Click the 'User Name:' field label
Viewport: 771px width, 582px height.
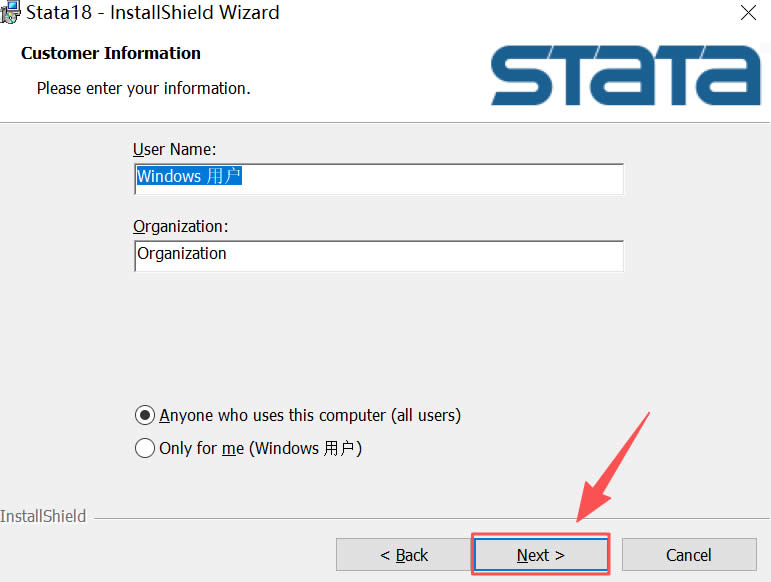pos(175,149)
